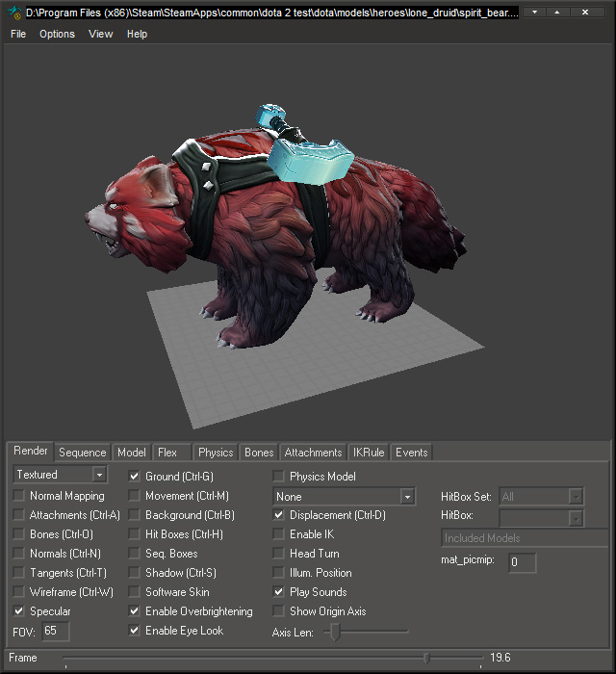
Task: Close the model viewer window
Action: click(x=585, y=13)
